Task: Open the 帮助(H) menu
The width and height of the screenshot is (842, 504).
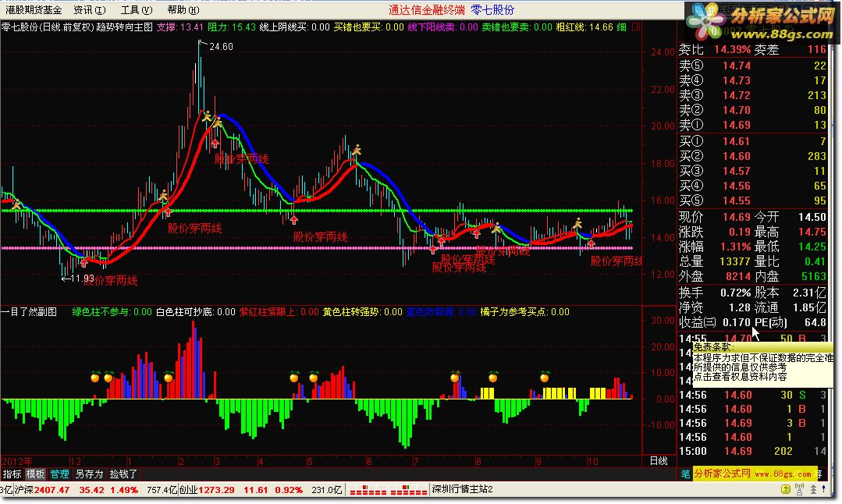Action: (183, 9)
